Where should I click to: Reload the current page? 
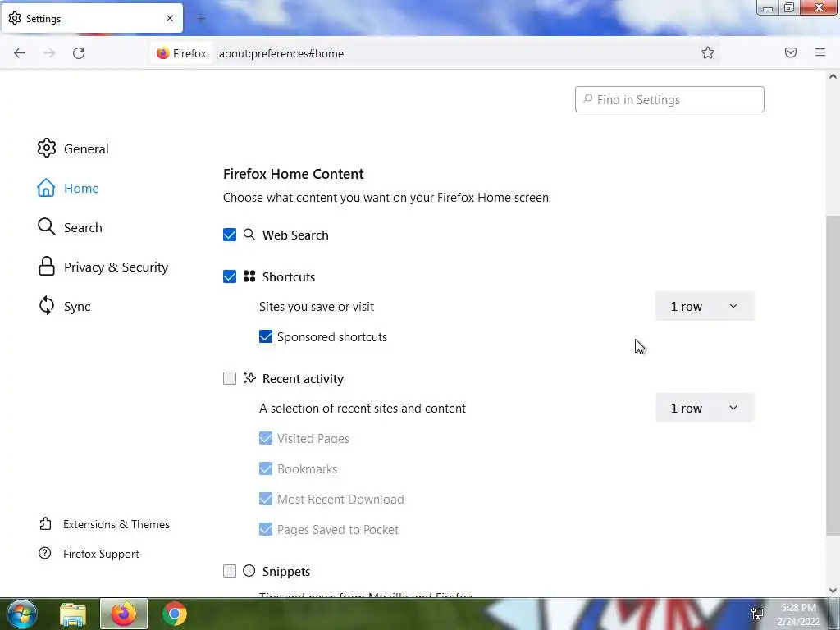pos(79,53)
